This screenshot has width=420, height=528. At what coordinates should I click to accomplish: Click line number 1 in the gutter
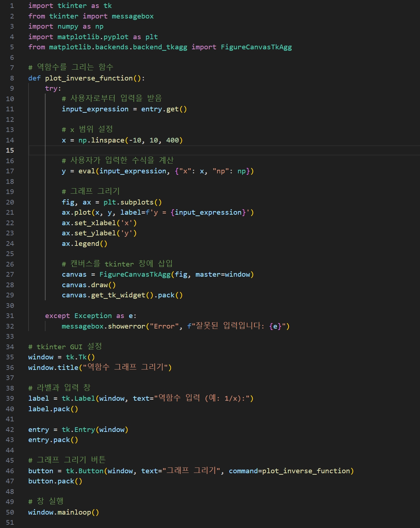(x=12, y=6)
